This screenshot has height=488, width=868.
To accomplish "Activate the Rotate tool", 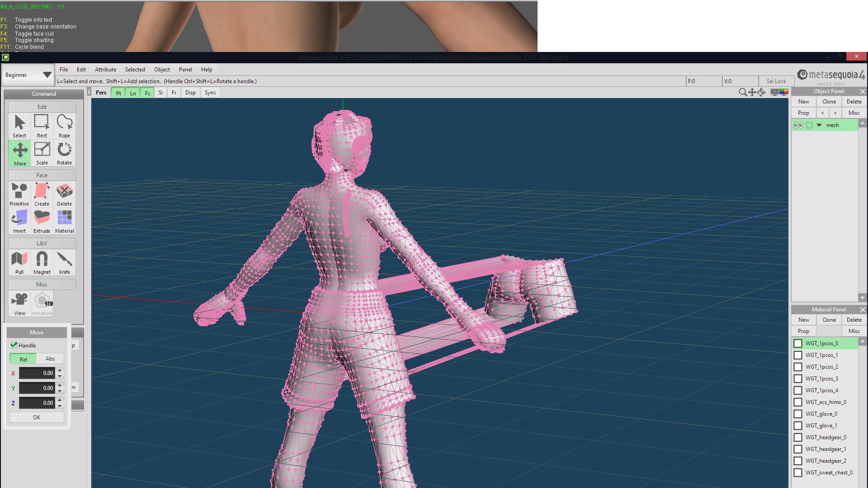I will click(x=64, y=153).
